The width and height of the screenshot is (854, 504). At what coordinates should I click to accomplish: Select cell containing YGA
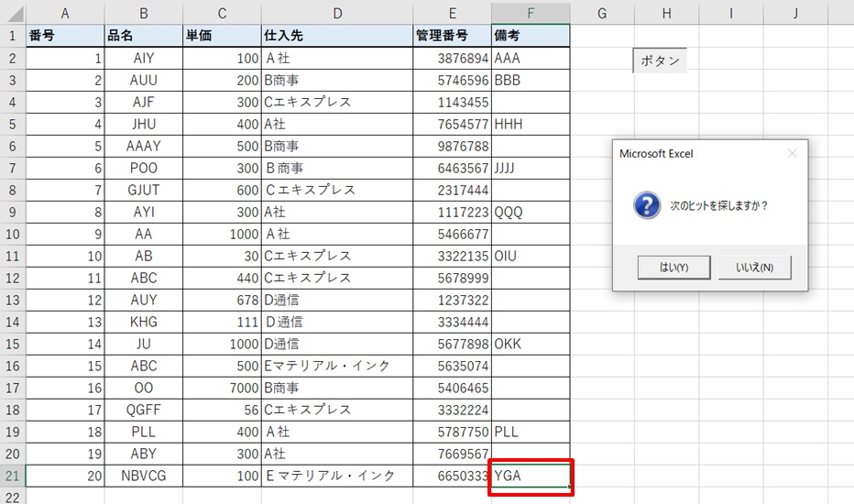(531, 476)
